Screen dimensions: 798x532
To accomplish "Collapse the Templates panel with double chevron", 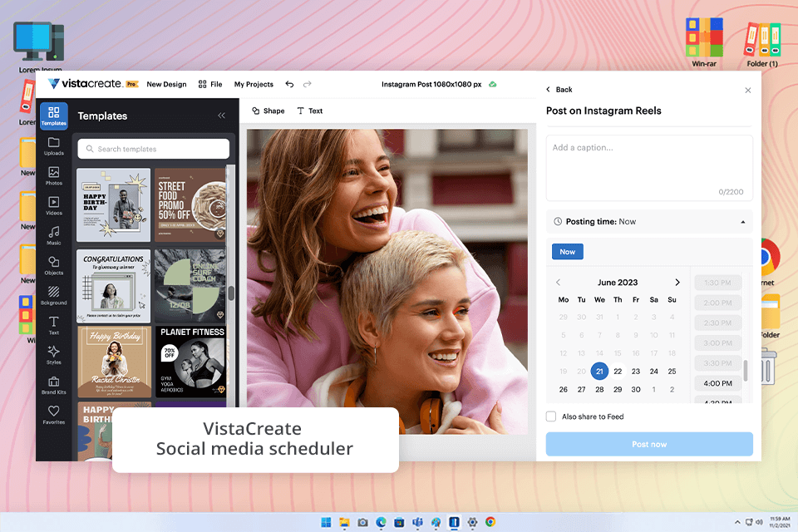I will point(221,116).
